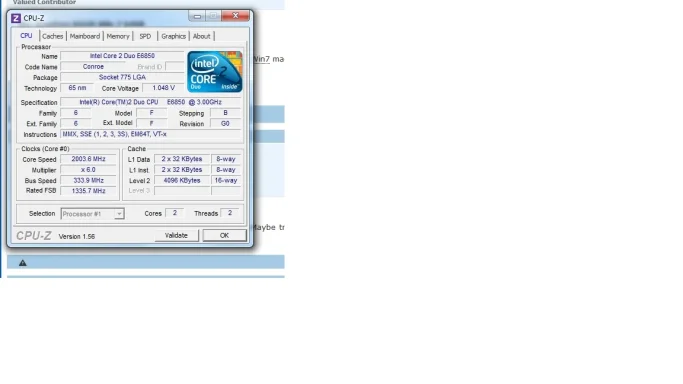Open the Caches tab
The height and width of the screenshot is (384, 683).
pyautogui.click(x=53, y=36)
